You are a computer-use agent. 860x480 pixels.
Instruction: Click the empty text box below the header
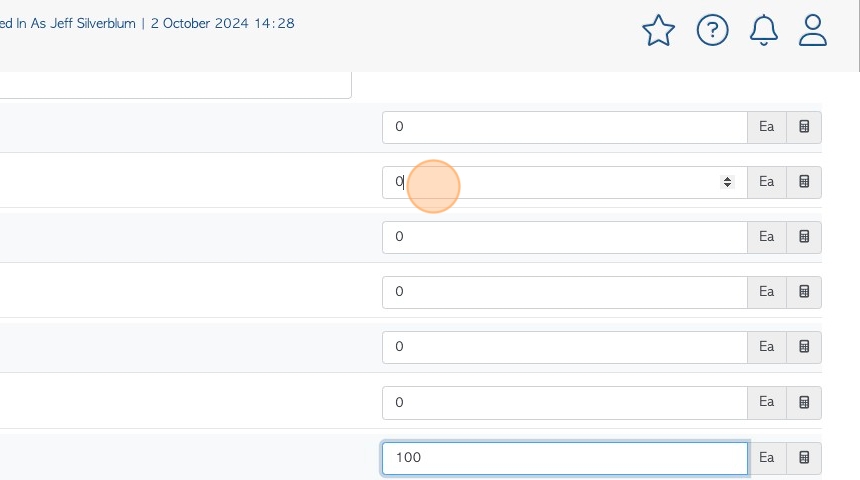tap(176, 85)
